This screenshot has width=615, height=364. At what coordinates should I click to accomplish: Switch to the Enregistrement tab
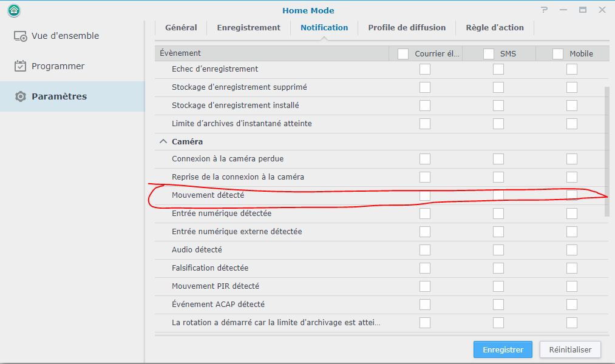[x=248, y=27]
